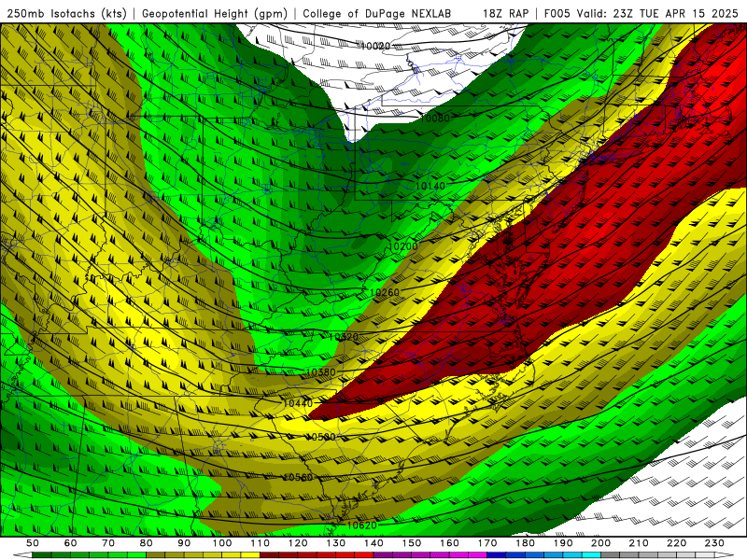The image size is (747, 560).
Task: Click the 230 value on color scale
Action: pos(714,543)
